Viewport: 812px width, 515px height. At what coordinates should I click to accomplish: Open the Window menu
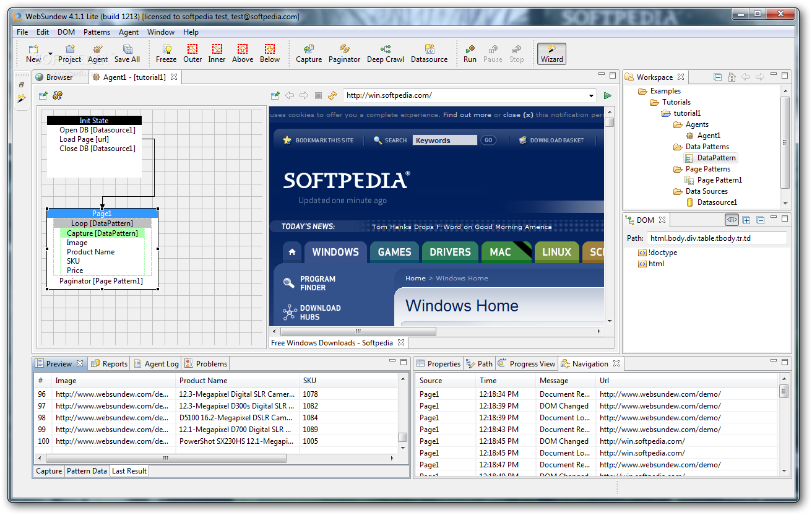click(161, 32)
